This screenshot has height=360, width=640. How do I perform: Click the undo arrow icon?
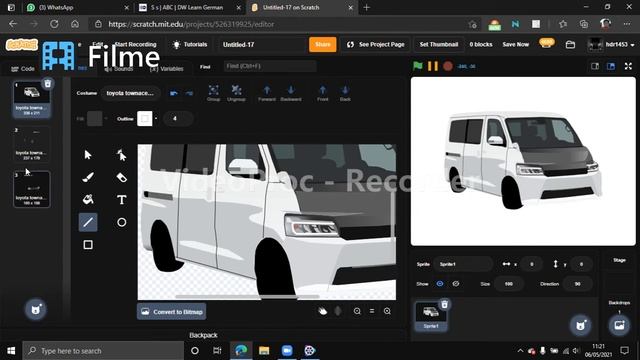point(174,93)
